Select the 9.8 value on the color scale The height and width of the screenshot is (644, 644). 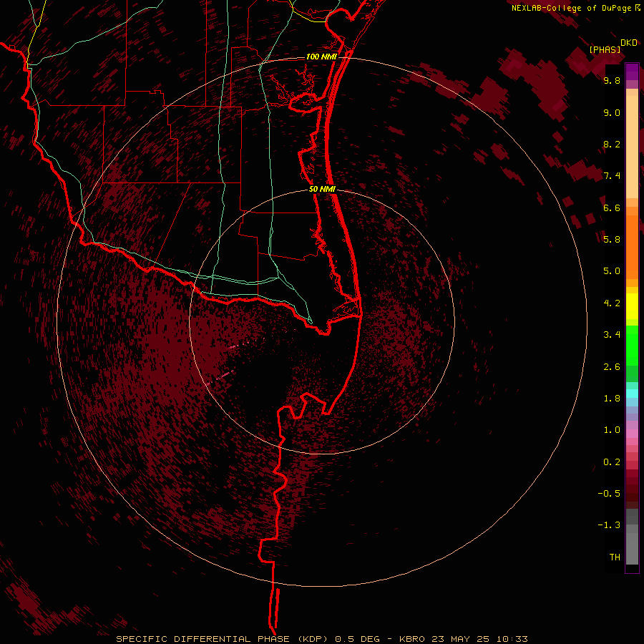[x=612, y=80]
